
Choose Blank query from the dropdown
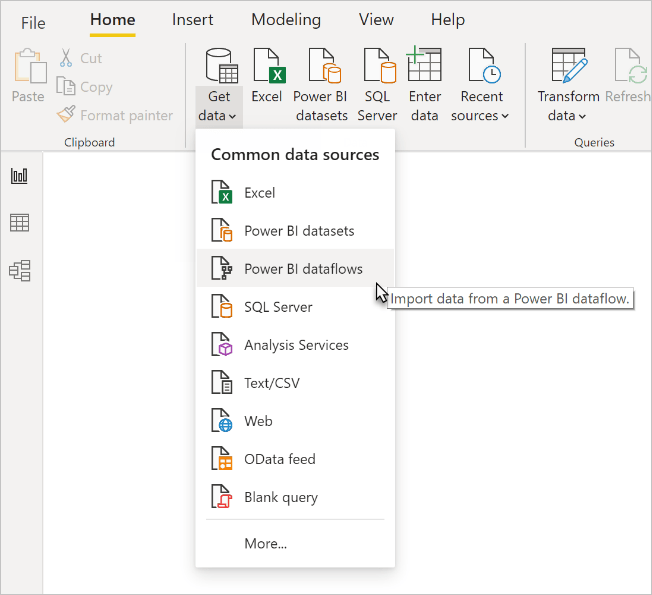tap(295, 497)
